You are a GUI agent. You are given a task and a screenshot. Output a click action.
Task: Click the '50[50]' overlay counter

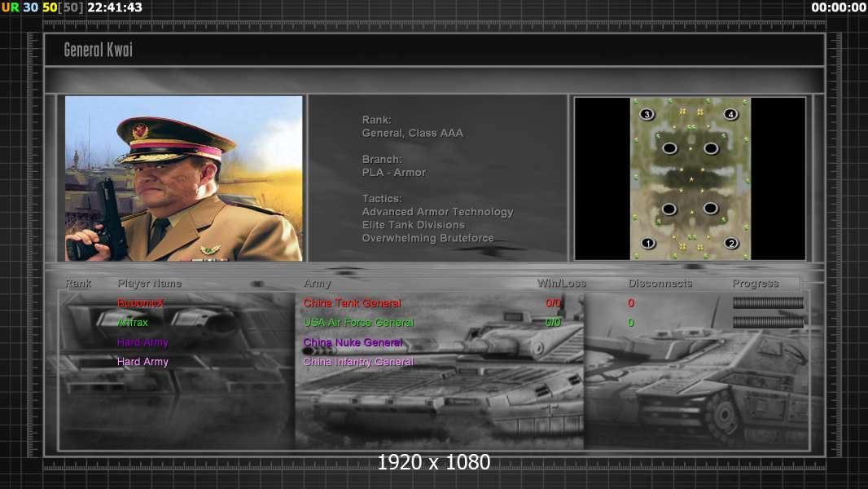coord(62,7)
